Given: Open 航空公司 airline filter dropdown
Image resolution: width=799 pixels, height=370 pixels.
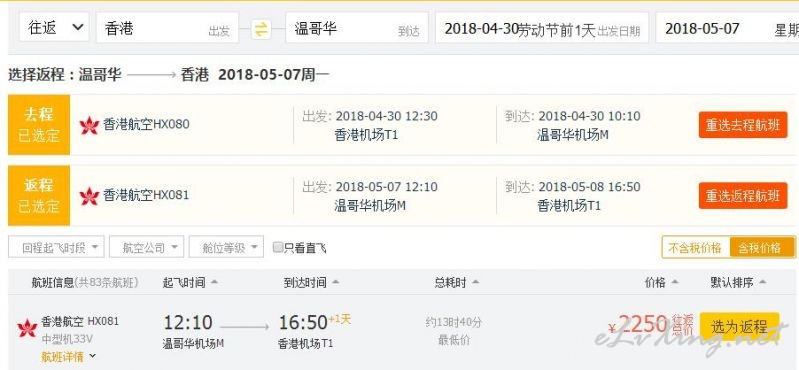Looking at the screenshot, I should (x=147, y=247).
